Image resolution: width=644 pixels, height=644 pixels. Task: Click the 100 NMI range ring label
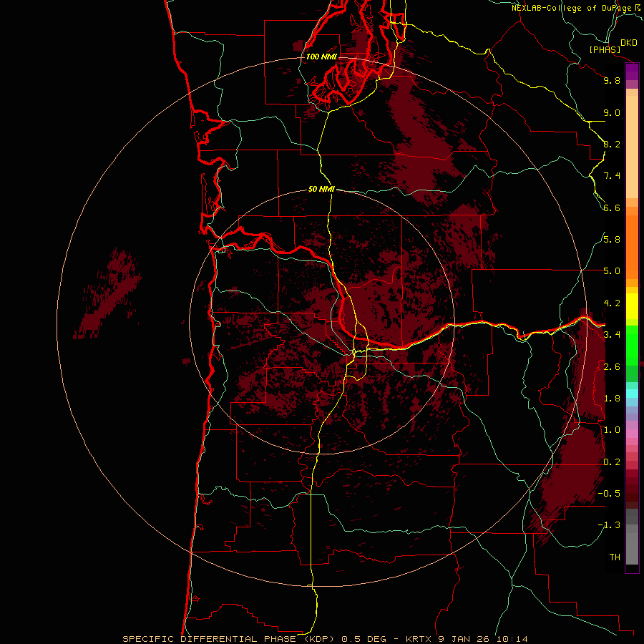pyautogui.click(x=321, y=57)
